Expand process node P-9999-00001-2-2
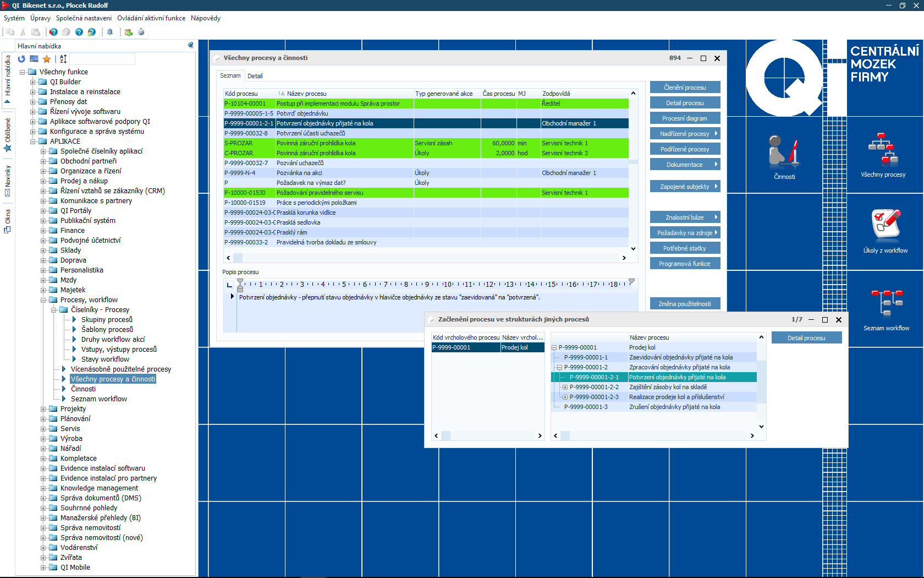924x578 pixels. 565,387
